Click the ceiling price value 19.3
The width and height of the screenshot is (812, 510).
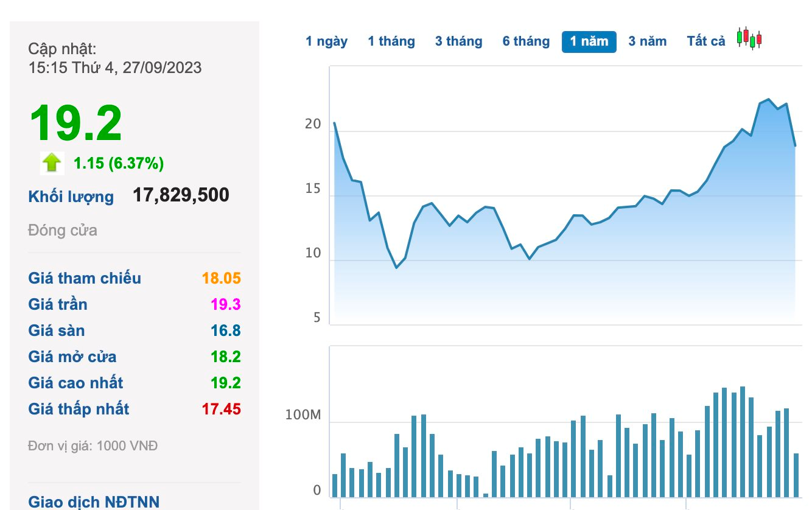(x=226, y=305)
